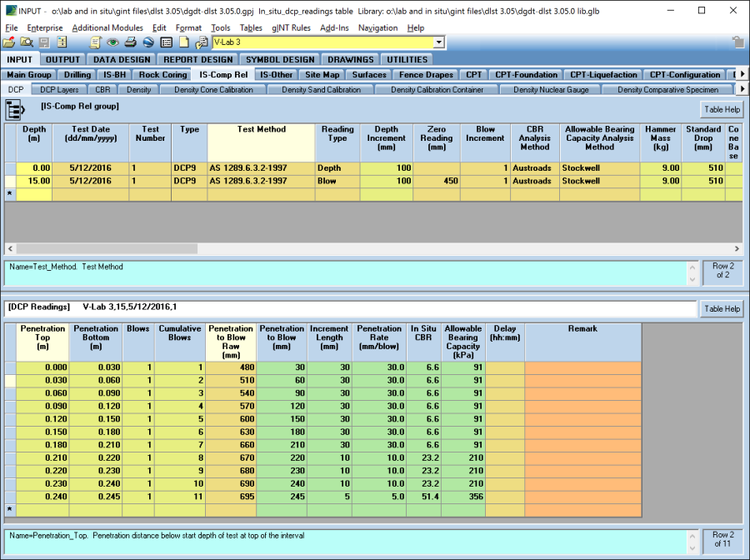750x560 pixels.
Task: Click the printer icon in toolbar
Action: (x=131, y=42)
